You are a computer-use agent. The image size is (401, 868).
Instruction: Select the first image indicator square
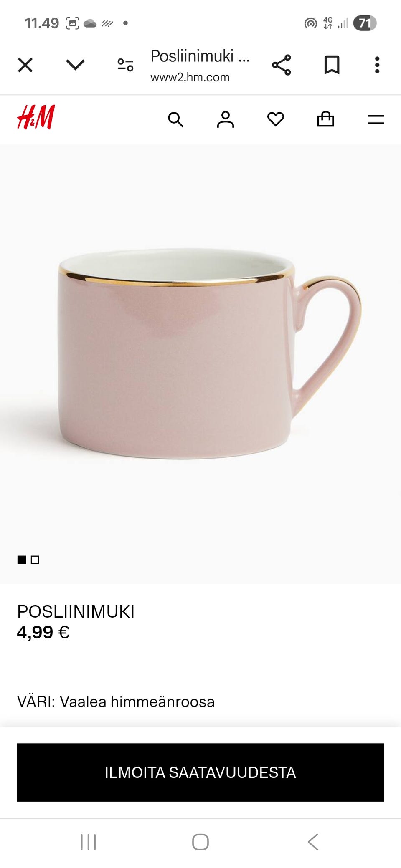point(22,560)
